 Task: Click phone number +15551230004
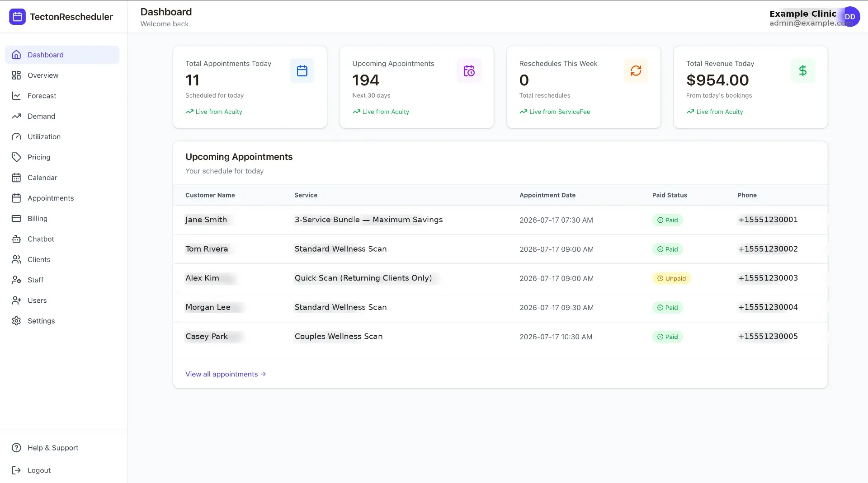point(768,307)
